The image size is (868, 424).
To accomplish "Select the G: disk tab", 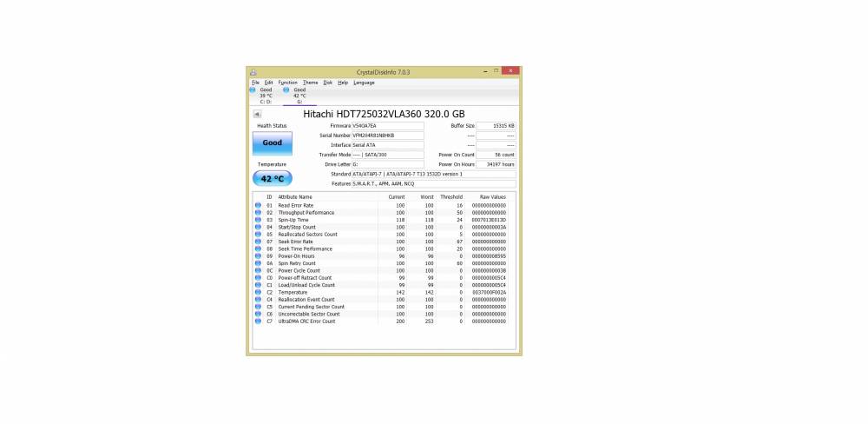I will (x=299, y=96).
